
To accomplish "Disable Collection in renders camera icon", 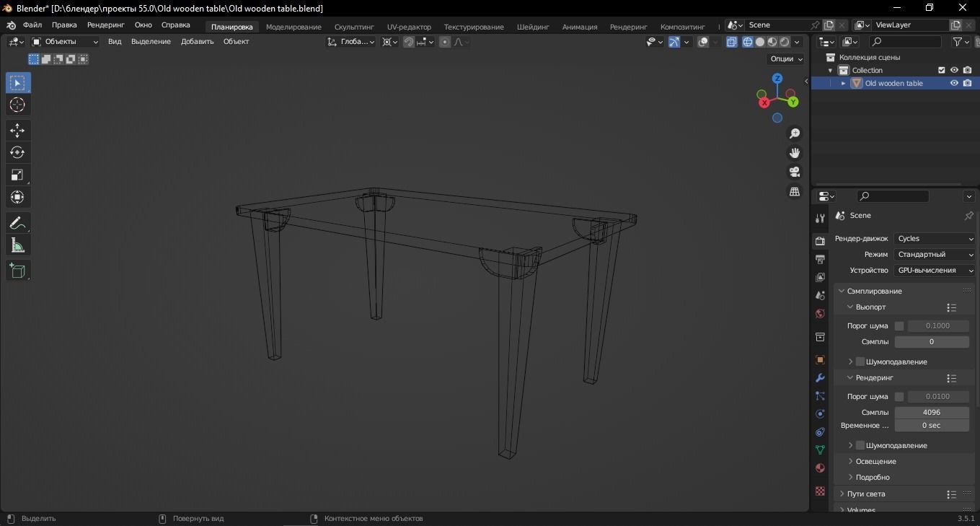I will pos(967,70).
